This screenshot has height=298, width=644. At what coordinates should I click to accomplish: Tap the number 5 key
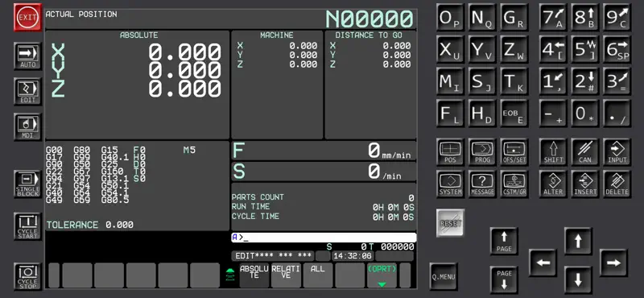pos(585,49)
